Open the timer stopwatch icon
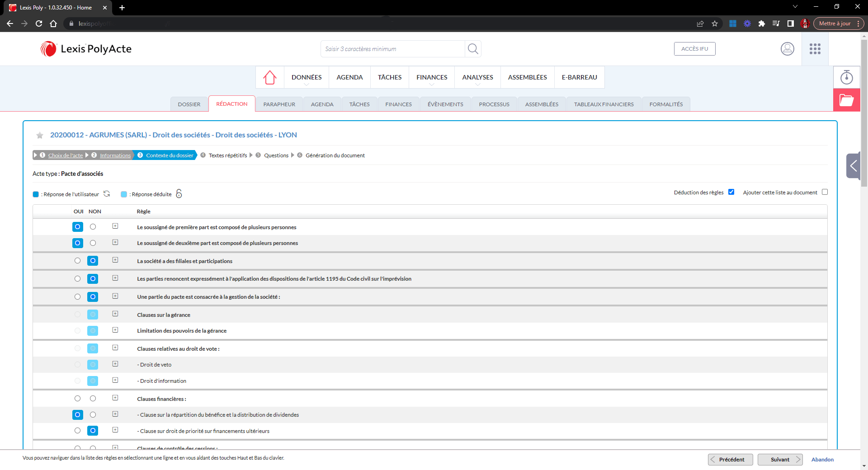Viewport: 868px width, 470px height. coord(846,77)
